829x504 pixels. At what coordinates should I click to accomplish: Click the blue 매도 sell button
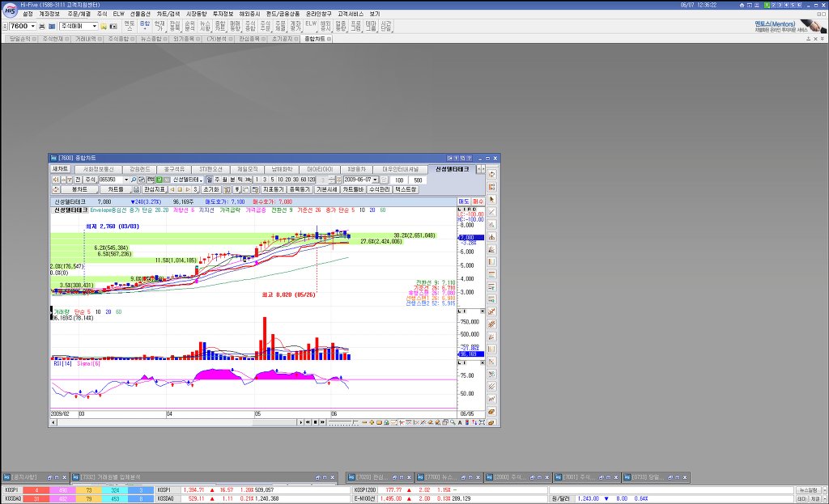tap(464, 201)
